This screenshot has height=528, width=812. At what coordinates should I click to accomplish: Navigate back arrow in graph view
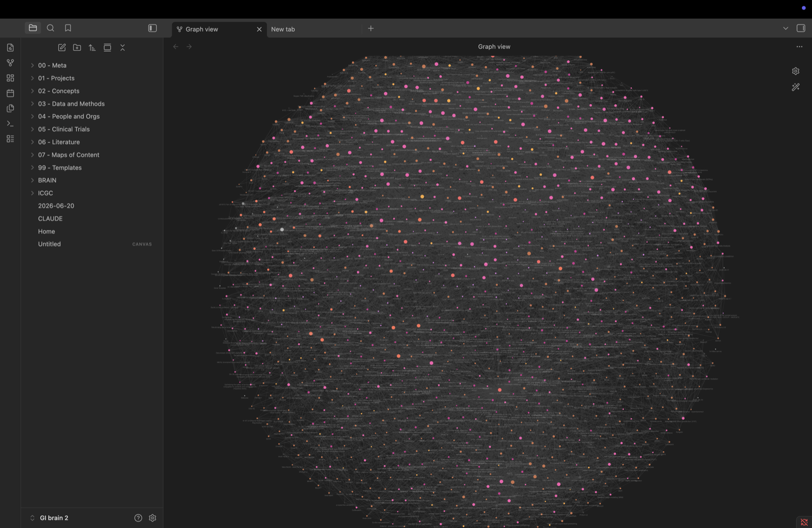tap(176, 47)
